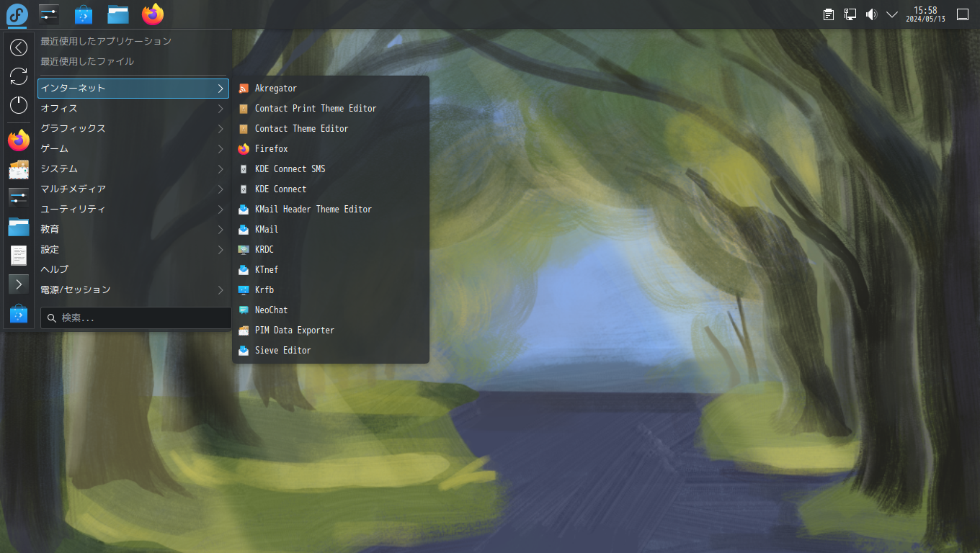Launch the KMail entry
This screenshot has width=980, height=553.
point(330,230)
